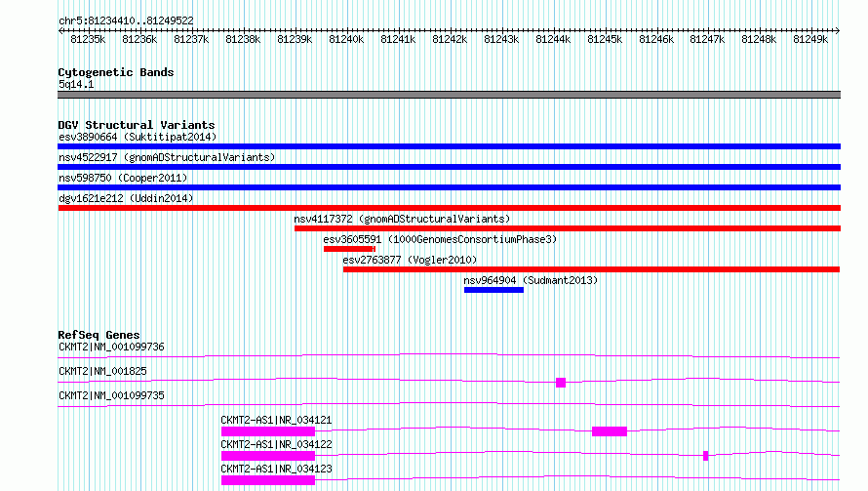The image size is (868, 491).
Task: Click the blue bar for nsv598750
Action: point(449,187)
